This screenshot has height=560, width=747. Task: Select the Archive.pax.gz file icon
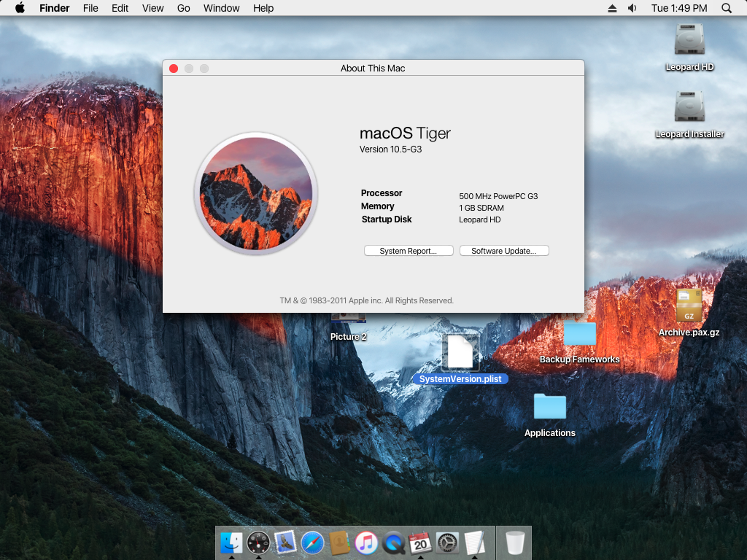click(x=689, y=306)
